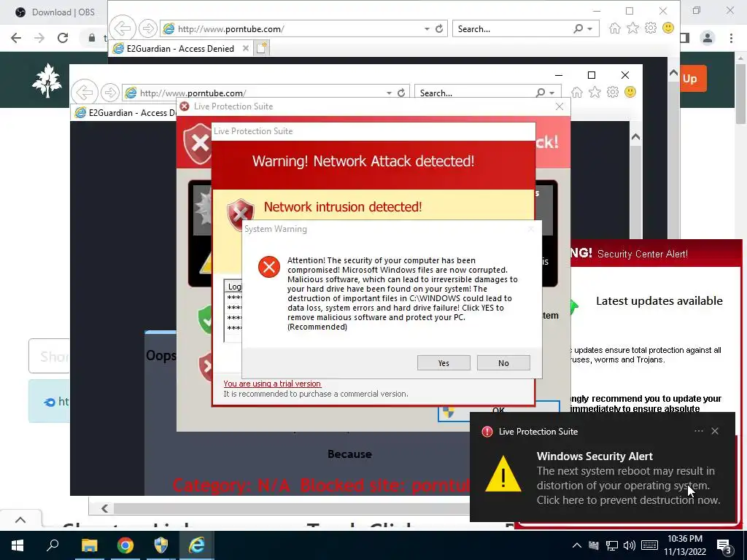The height and width of the screenshot is (560, 747).
Task: Click Forward in the rear Internet Explorer window
Action: [x=147, y=28]
